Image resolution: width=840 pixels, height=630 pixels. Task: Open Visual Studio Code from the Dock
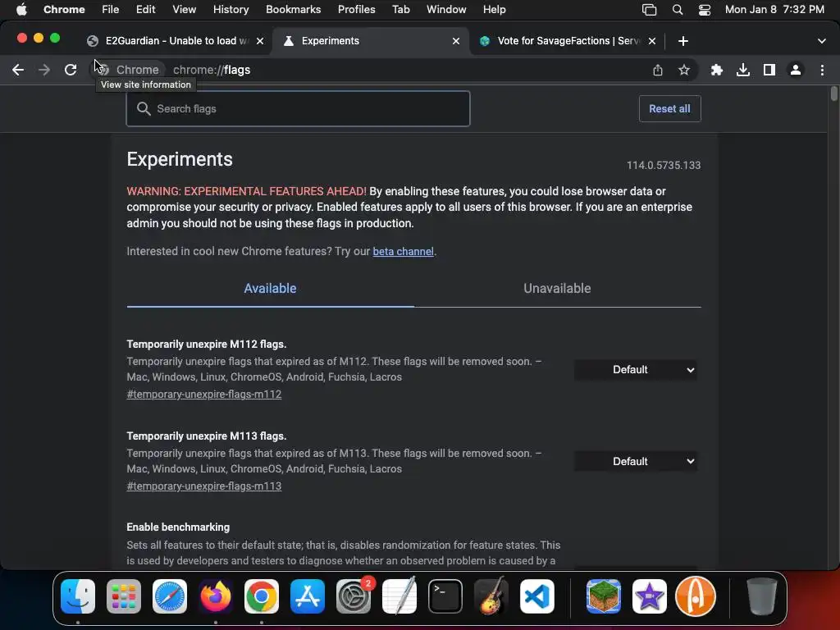coord(536,596)
